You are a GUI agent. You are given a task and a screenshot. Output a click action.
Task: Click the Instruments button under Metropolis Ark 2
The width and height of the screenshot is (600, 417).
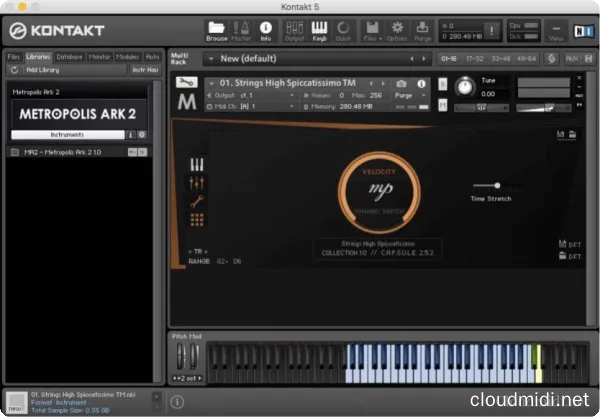tap(67, 134)
